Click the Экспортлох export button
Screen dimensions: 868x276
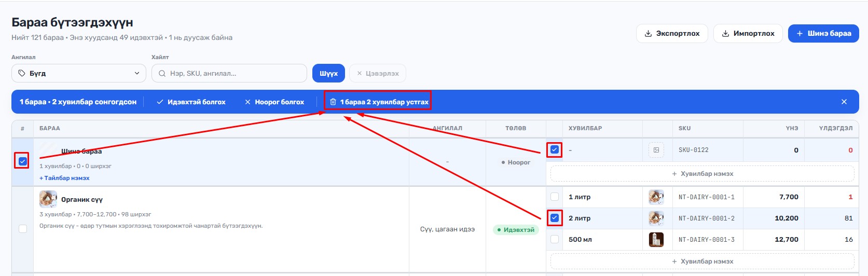click(672, 33)
